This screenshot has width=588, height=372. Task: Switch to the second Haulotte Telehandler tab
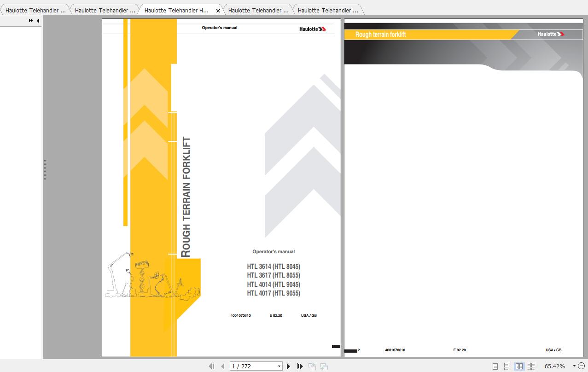105,10
